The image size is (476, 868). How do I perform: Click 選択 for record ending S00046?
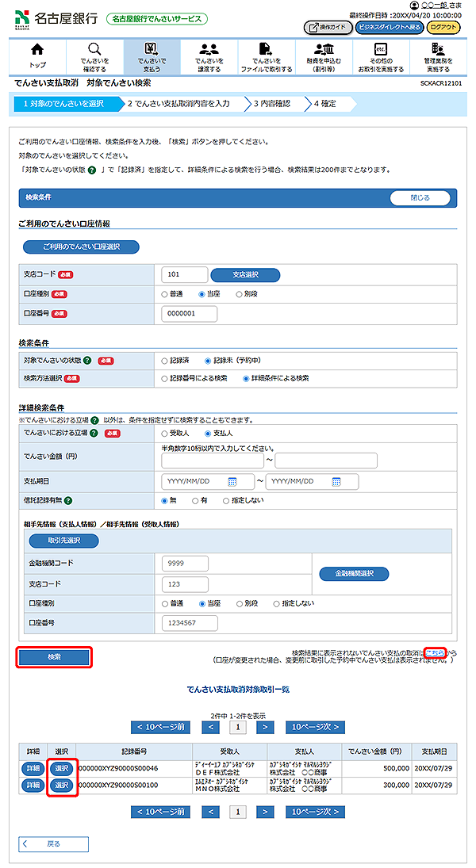coord(61,768)
